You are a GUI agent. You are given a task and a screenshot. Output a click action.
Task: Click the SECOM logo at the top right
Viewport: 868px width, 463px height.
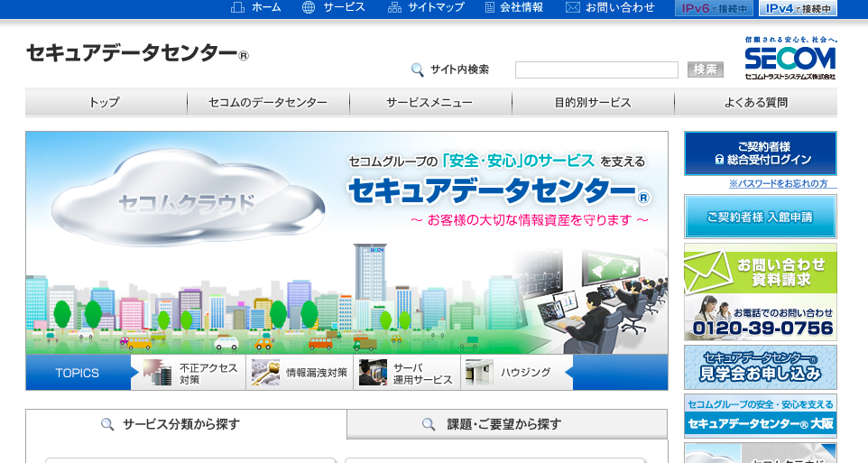coord(790,58)
